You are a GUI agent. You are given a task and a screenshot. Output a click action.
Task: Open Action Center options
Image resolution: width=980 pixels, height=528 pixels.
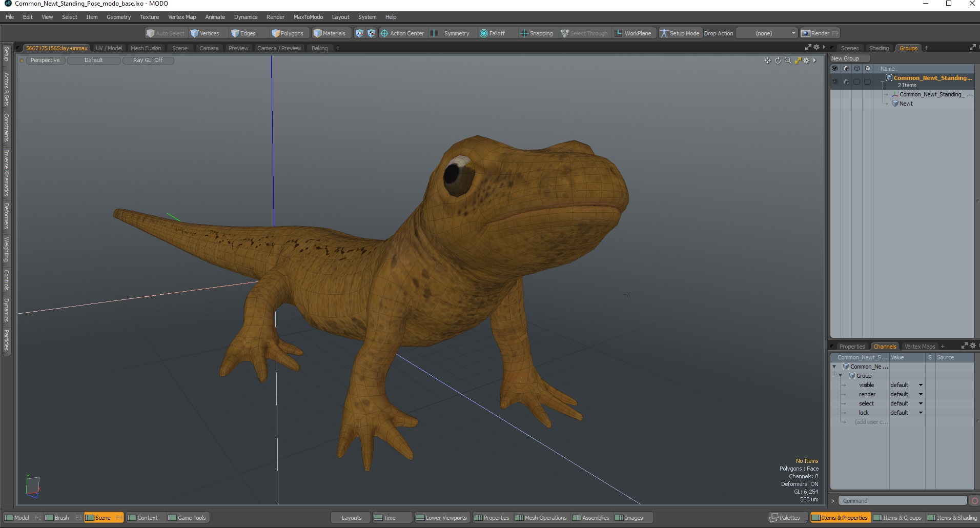[402, 33]
